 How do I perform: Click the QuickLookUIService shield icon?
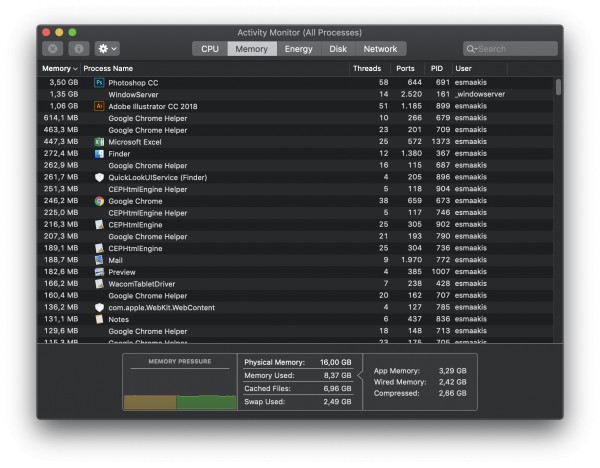pos(99,178)
